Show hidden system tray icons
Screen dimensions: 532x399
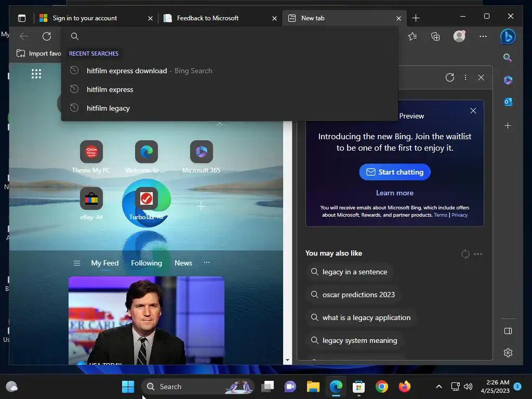click(x=438, y=387)
